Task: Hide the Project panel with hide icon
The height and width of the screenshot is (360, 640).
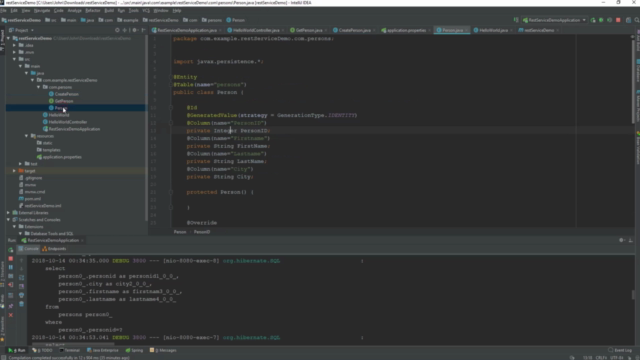Action: (143, 30)
